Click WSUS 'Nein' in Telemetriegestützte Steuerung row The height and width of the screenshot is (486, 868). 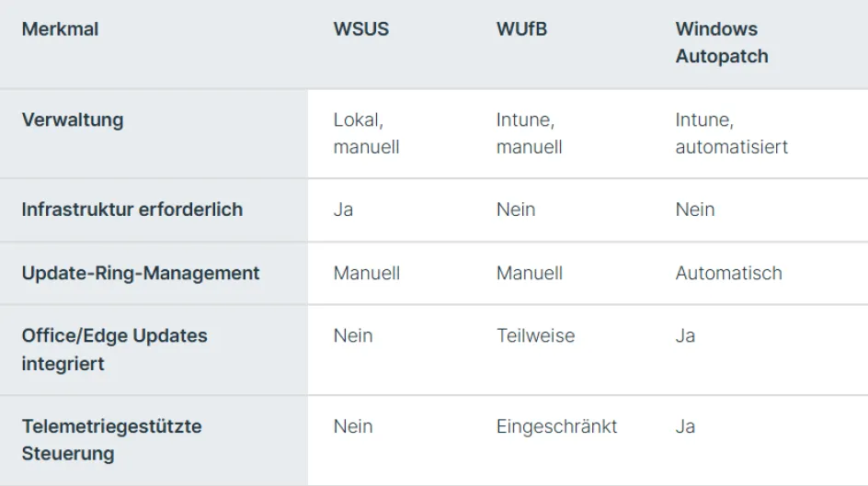tap(353, 426)
